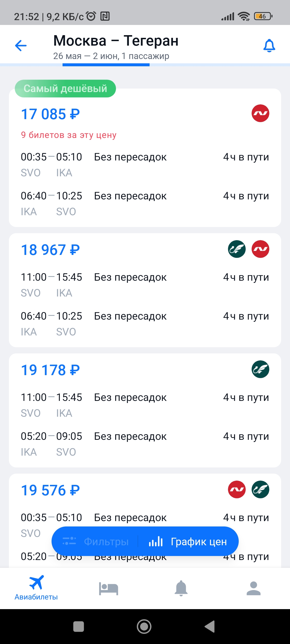Tap the red airline logo on 19 576 ₽ ticket
The height and width of the screenshot is (644, 290).
237,489
